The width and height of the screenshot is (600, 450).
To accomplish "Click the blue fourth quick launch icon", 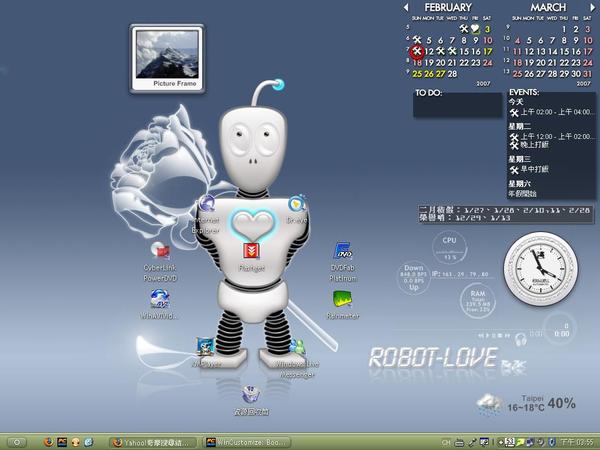I will pos(88,442).
